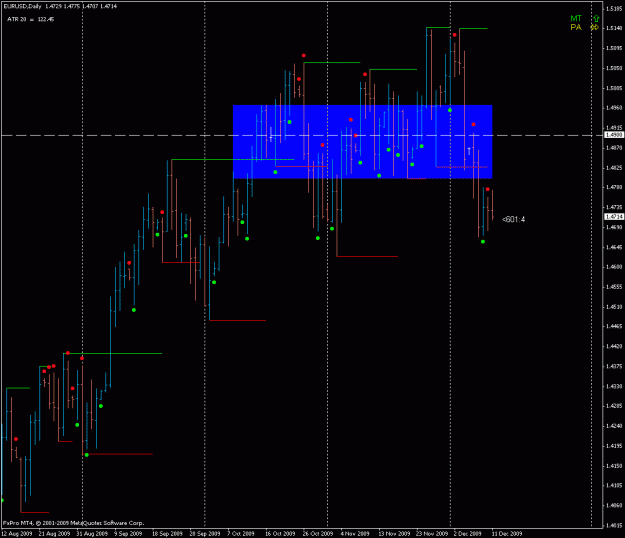625x538 pixels.
Task: Click the '7 Oct 2009' date label
Action: 241,534
